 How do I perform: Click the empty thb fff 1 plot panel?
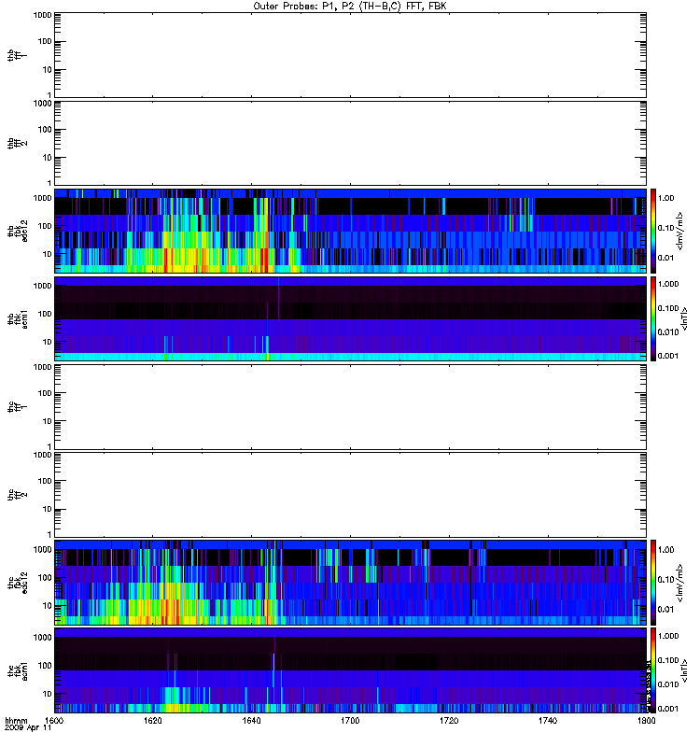[x=350, y=55]
